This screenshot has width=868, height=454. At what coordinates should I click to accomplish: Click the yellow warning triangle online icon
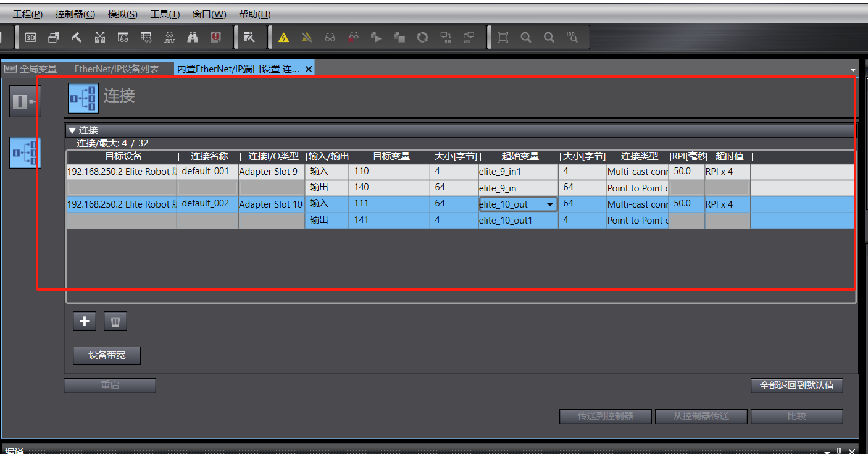click(x=283, y=37)
